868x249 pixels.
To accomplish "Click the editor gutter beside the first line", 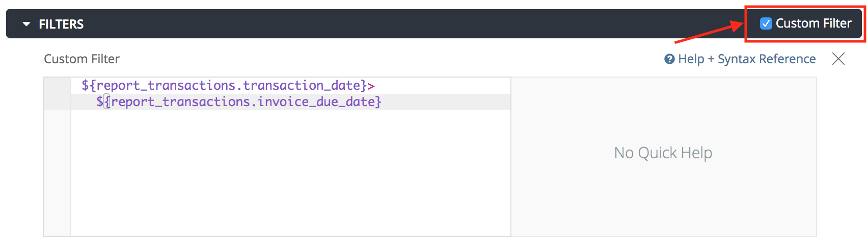I will (x=57, y=86).
